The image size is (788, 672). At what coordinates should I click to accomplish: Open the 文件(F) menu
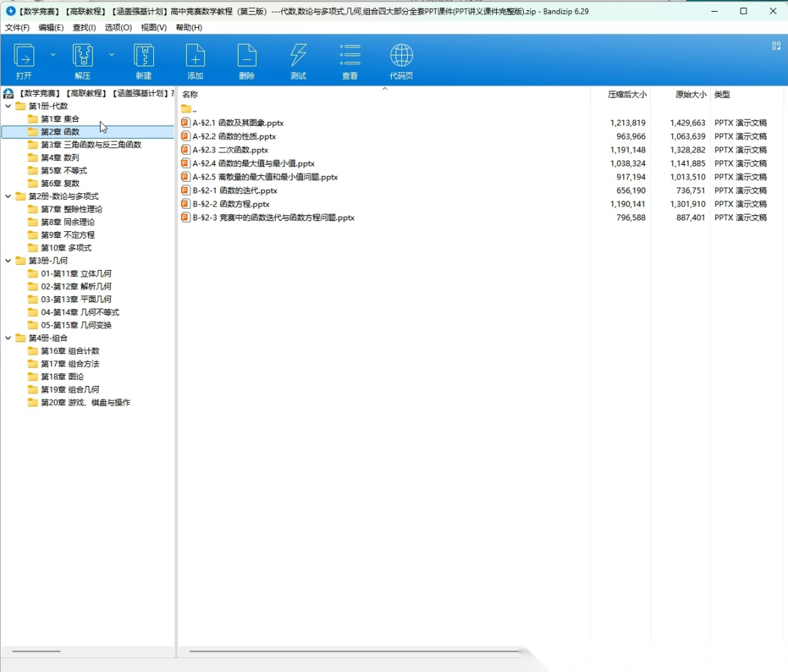(18, 28)
